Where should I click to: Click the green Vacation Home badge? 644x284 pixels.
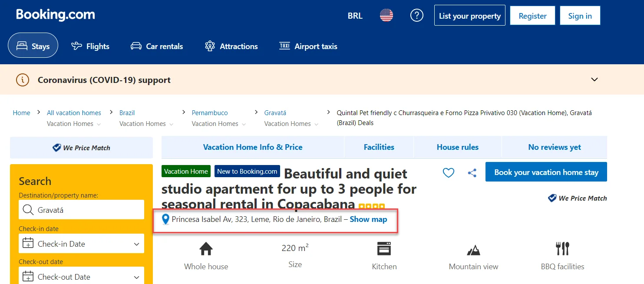click(x=186, y=171)
